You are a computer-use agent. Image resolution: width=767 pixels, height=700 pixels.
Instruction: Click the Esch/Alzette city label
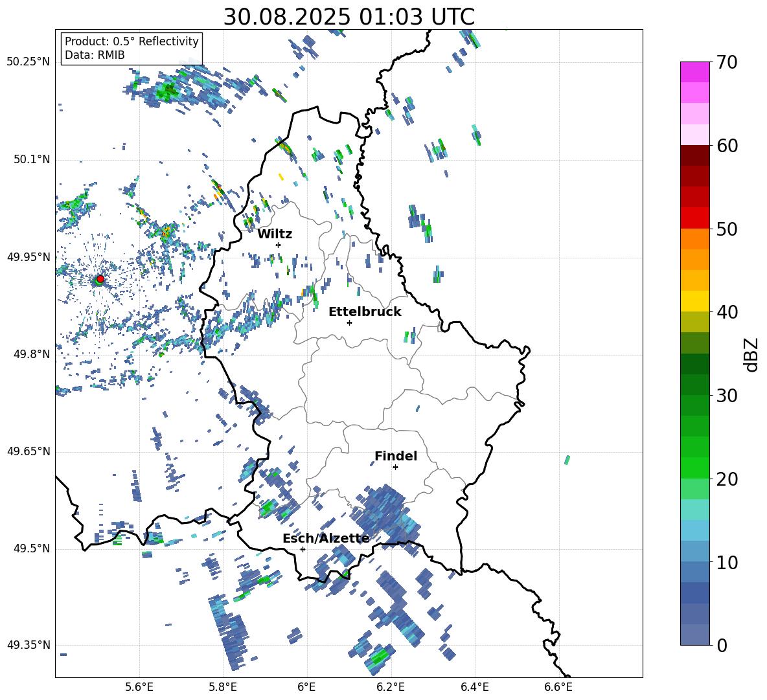pyautogui.click(x=326, y=539)
